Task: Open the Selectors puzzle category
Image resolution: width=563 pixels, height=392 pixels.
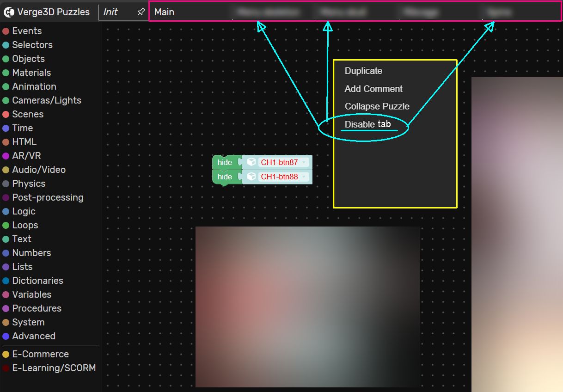Action: (27, 45)
